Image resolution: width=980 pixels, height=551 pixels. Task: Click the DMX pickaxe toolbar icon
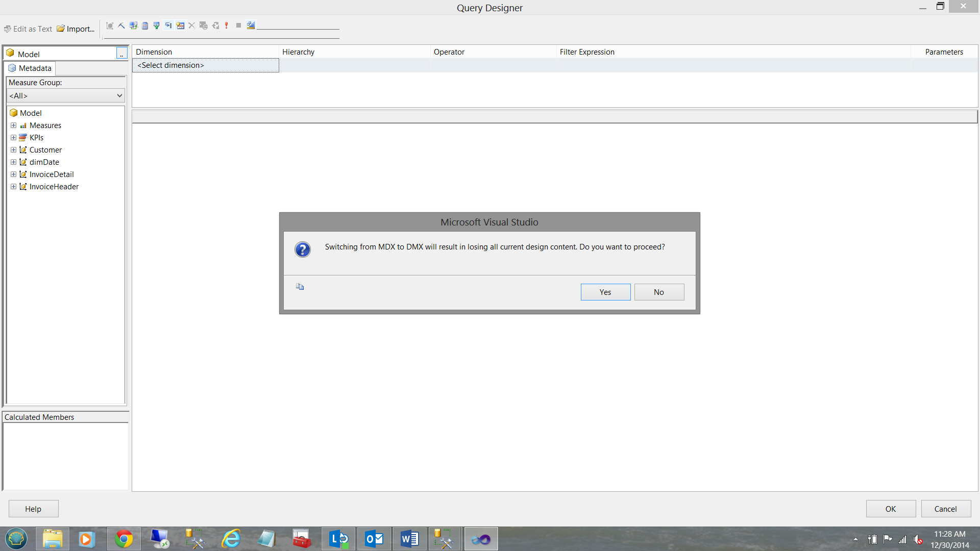121,26
